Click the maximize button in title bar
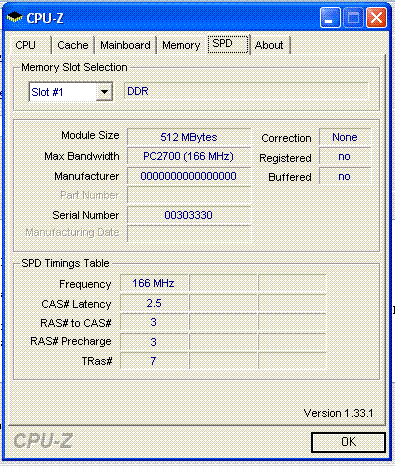Image resolution: width=395 pixels, height=466 pixels. click(x=353, y=18)
